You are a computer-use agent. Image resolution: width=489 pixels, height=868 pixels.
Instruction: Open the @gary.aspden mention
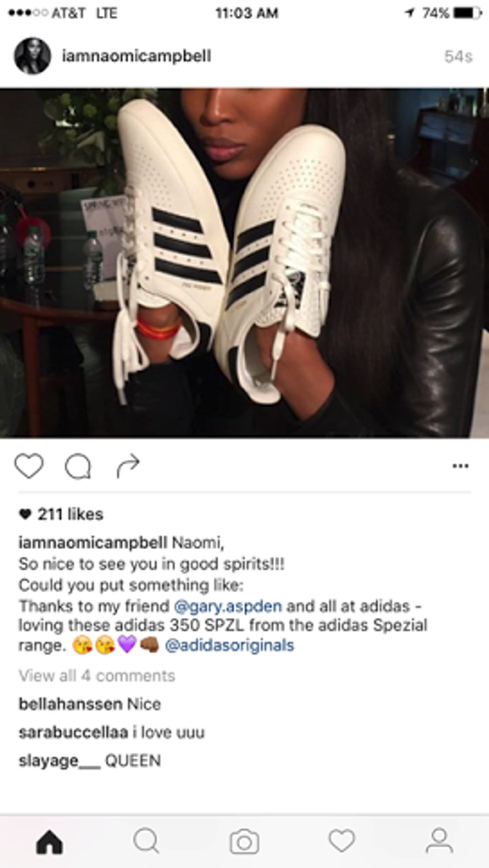(228, 607)
